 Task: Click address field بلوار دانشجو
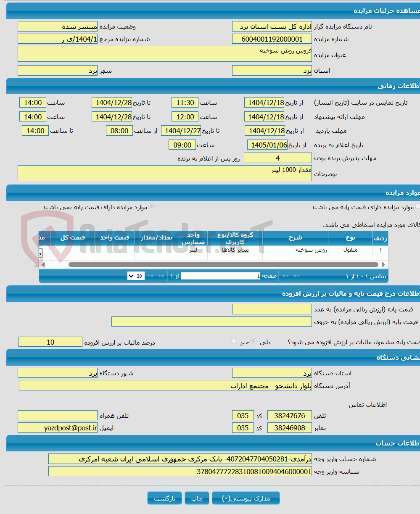(165, 385)
